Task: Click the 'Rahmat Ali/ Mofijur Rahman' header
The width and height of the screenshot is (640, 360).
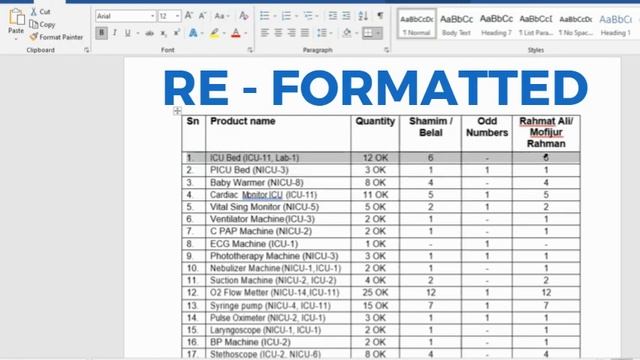Action: click(x=546, y=133)
